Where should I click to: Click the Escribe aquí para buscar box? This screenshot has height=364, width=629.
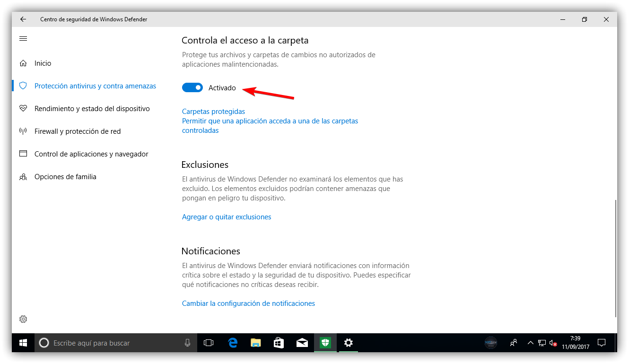tap(116, 343)
